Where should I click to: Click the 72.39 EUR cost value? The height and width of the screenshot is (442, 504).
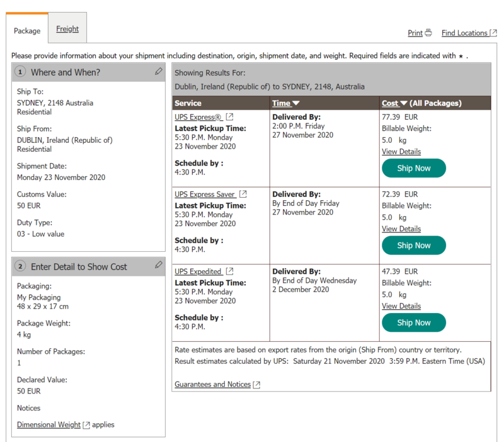click(400, 195)
